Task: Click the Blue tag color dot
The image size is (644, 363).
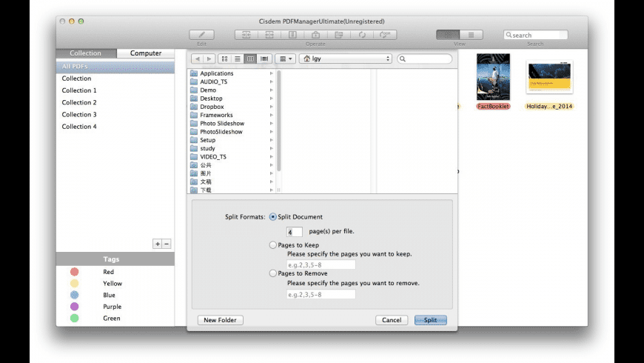Action: click(74, 295)
